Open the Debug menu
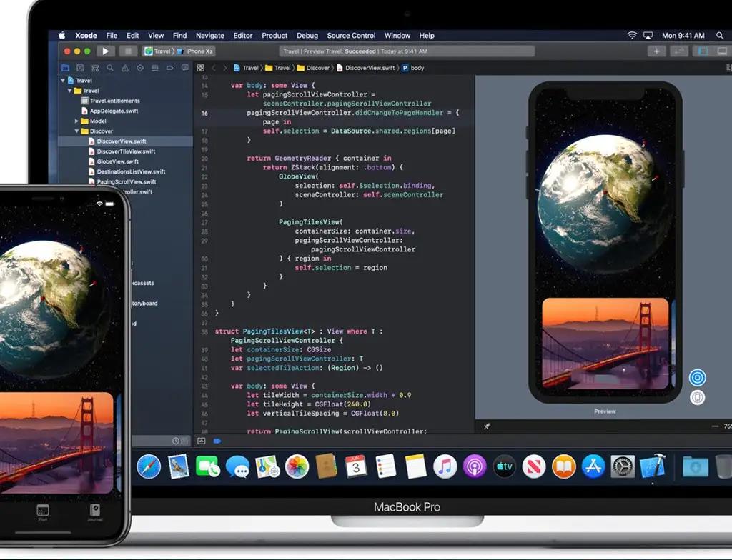Screen dimensions: 732x560 [x=307, y=36]
